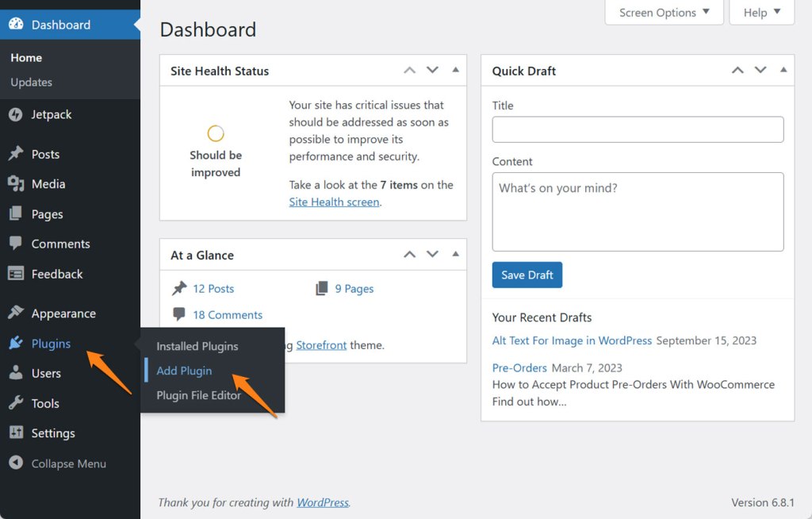Open the Pages menu

(47, 214)
